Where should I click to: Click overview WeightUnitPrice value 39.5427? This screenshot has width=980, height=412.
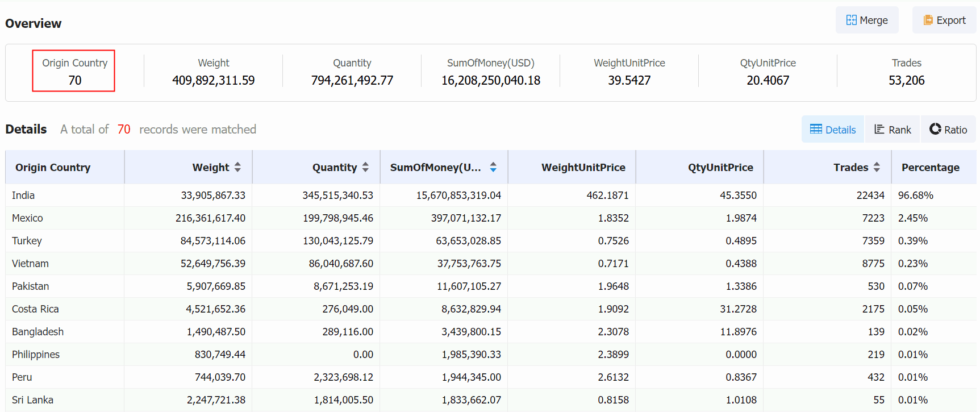[629, 81]
